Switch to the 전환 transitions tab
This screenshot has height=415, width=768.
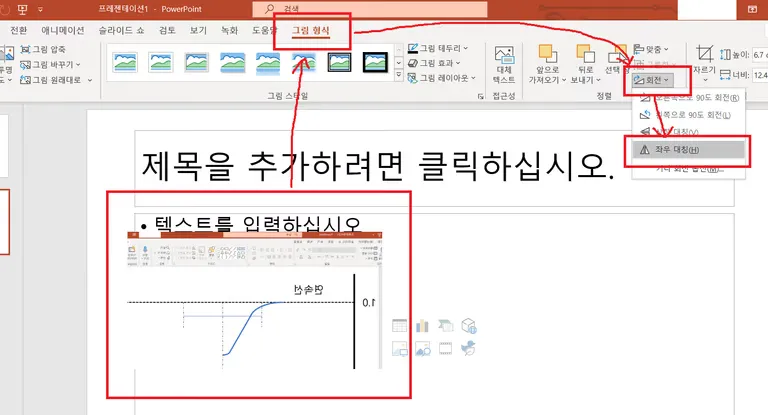(x=19, y=30)
